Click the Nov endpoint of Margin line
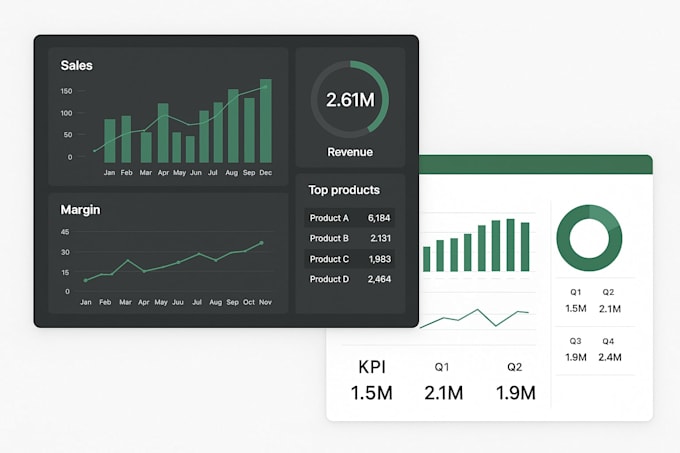 coord(262,243)
